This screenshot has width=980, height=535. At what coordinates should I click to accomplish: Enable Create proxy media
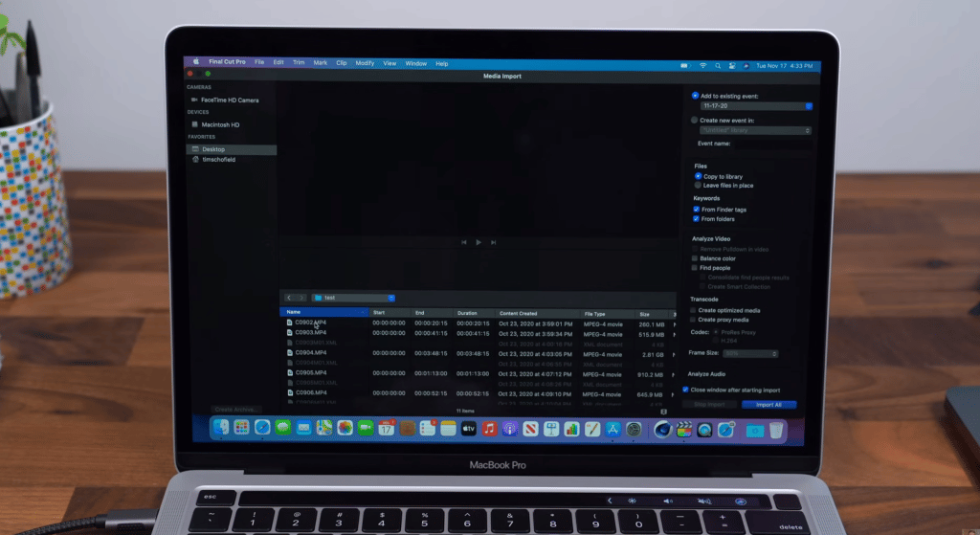coord(693,320)
